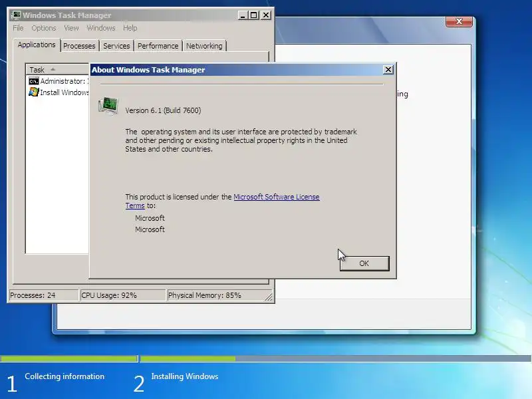Switch to the Applications tab
Image resolution: width=532 pixels, height=399 pixels.
pyautogui.click(x=37, y=45)
